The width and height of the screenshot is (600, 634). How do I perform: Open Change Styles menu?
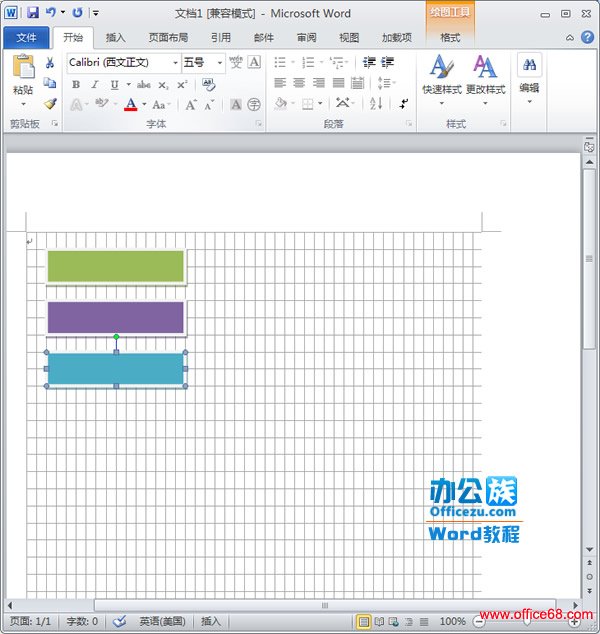click(485, 80)
